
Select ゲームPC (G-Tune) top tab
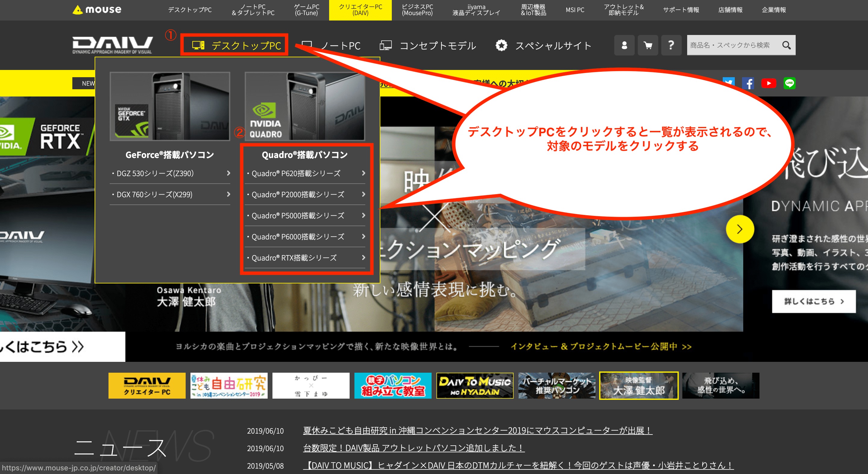point(306,10)
